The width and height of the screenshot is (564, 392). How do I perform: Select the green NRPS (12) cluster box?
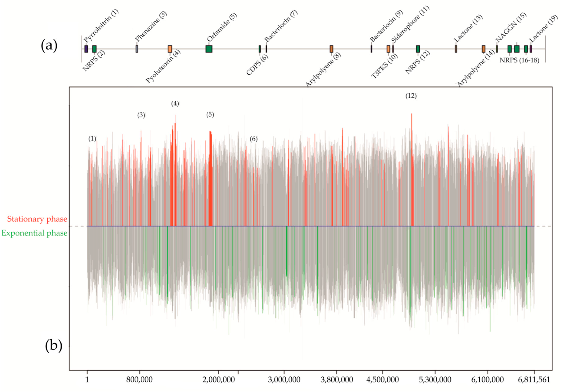(x=418, y=49)
